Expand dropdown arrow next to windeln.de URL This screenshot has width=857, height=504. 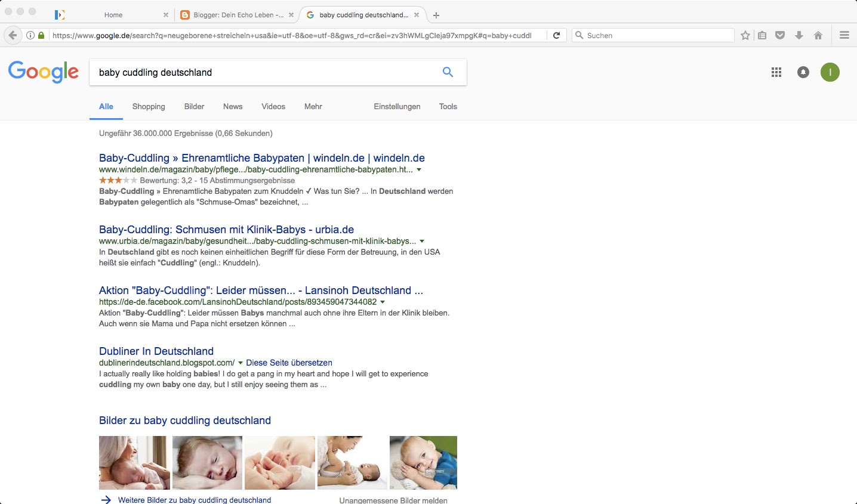419,170
